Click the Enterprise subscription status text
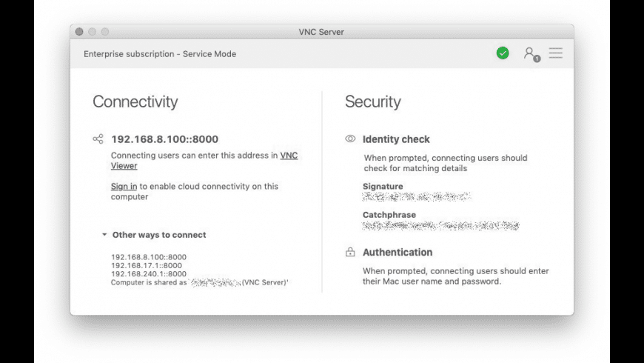 160,54
